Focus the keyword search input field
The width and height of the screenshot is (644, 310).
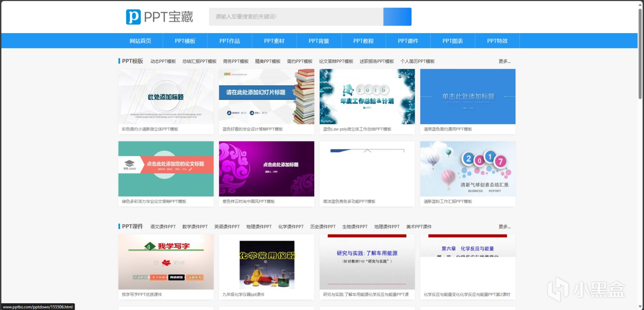(x=296, y=17)
